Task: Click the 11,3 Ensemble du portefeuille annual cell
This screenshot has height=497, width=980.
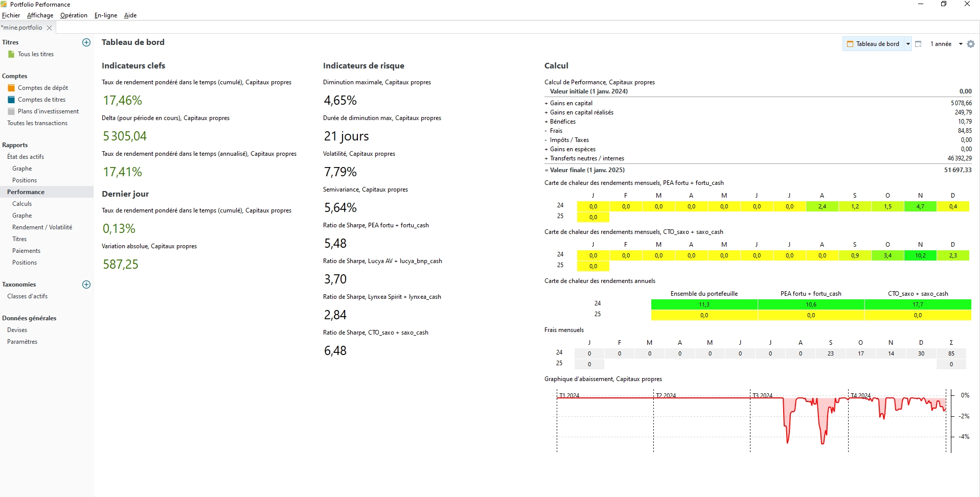Action: coord(704,304)
